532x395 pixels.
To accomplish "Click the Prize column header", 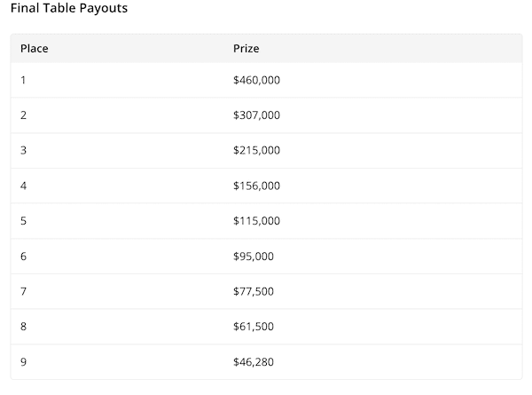I will [x=246, y=48].
